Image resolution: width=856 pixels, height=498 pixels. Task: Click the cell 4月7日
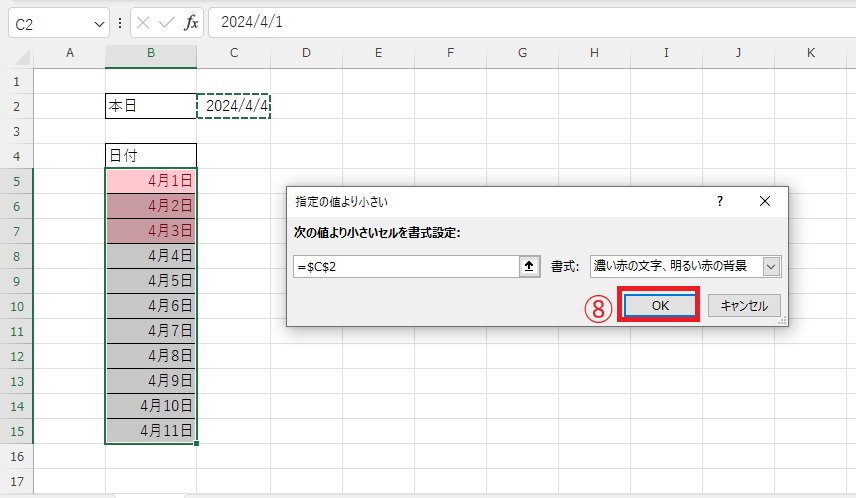151,331
